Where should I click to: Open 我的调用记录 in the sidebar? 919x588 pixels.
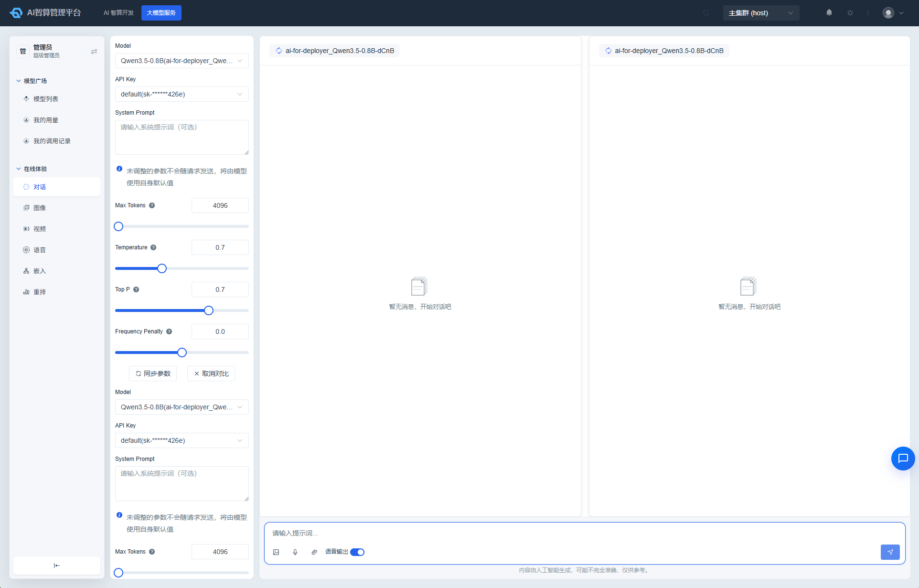(x=57, y=141)
